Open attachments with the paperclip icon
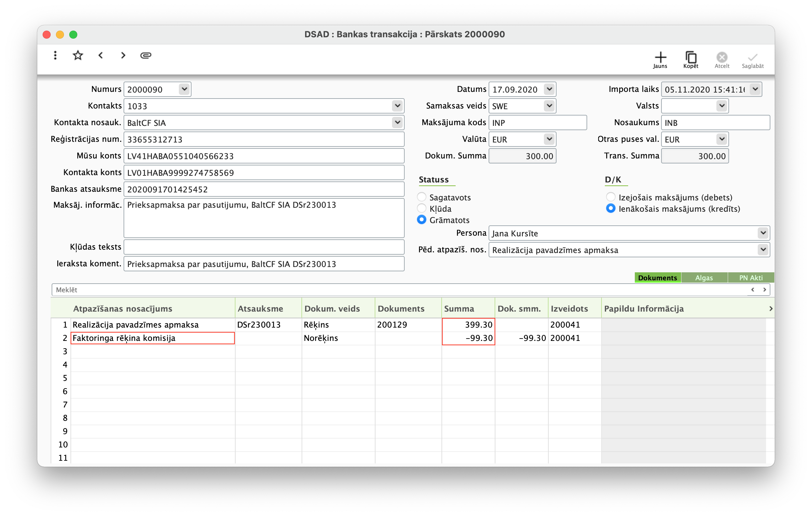Image resolution: width=812 pixels, height=516 pixels. pyautogui.click(x=146, y=55)
